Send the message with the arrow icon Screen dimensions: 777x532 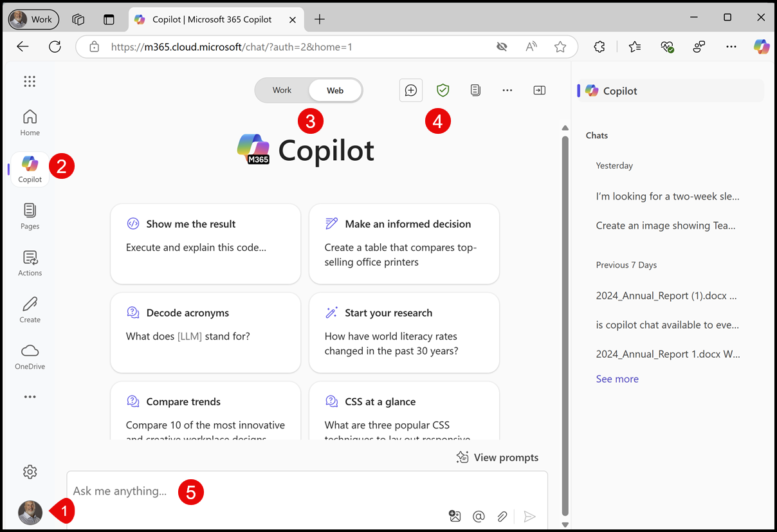point(529,516)
